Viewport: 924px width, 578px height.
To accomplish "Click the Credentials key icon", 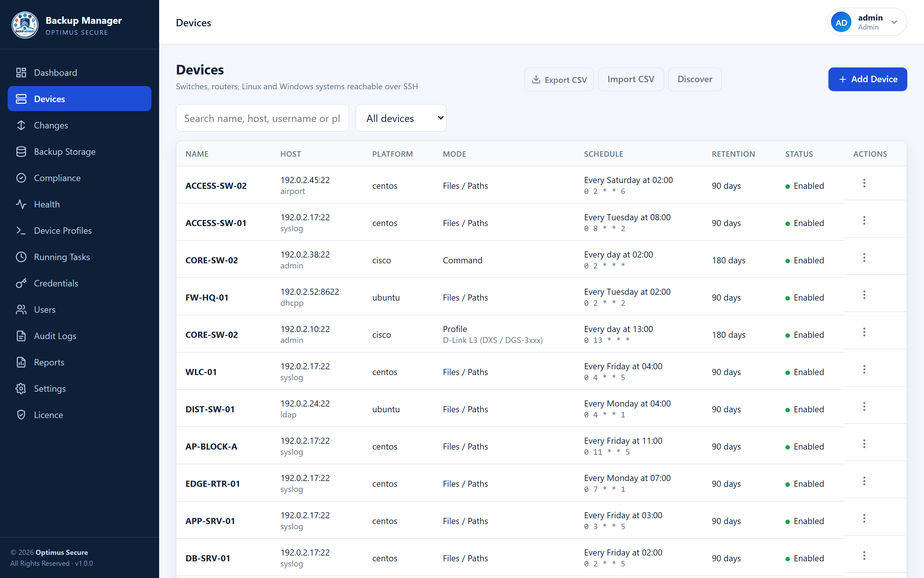I will [x=21, y=283].
